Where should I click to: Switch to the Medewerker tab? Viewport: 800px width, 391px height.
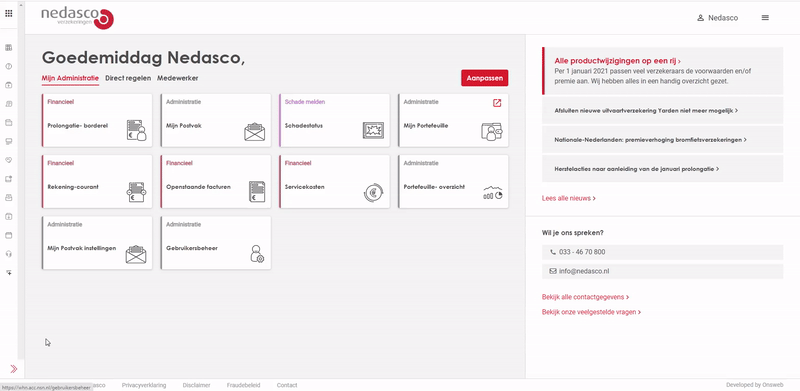(x=178, y=79)
